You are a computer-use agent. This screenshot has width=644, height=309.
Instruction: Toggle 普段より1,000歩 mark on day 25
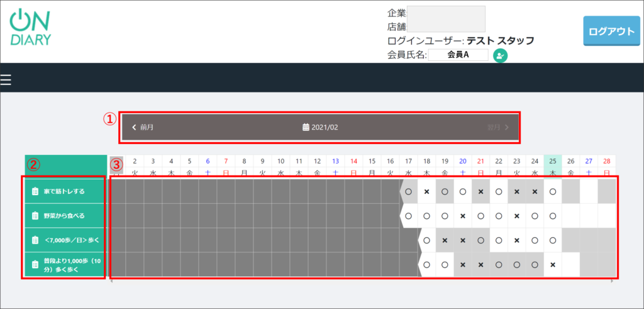point(553,264)
